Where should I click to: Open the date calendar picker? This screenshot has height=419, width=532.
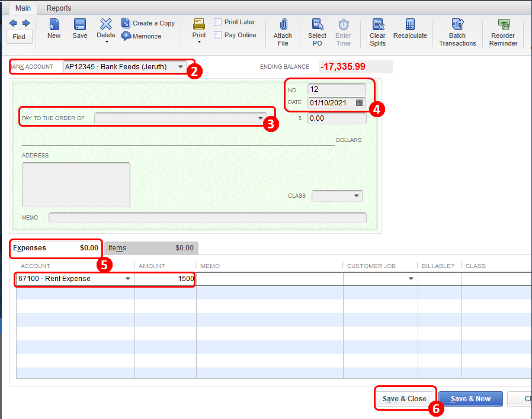click(359, 102)
